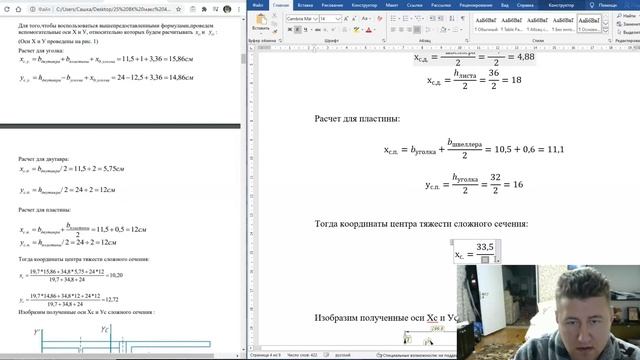Open the Chrome three-dot menu
640x360 pixels.
(x=239, y=9)
